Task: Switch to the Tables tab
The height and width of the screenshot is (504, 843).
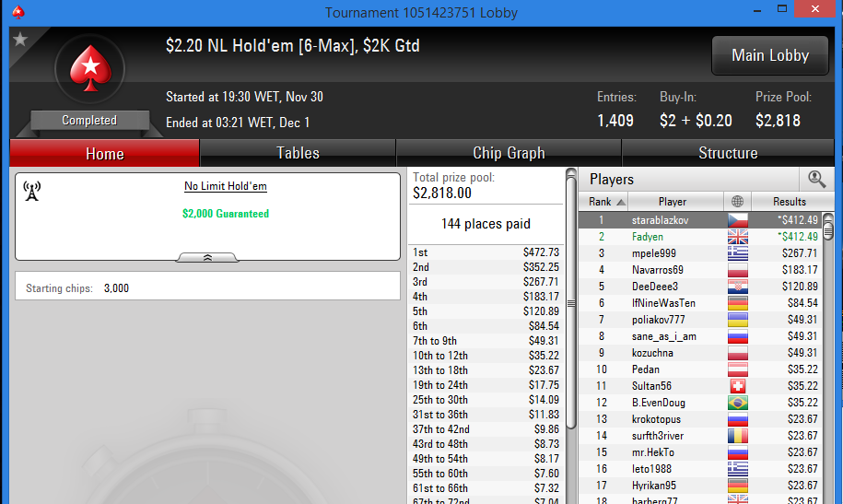Action: coord(298,153)
